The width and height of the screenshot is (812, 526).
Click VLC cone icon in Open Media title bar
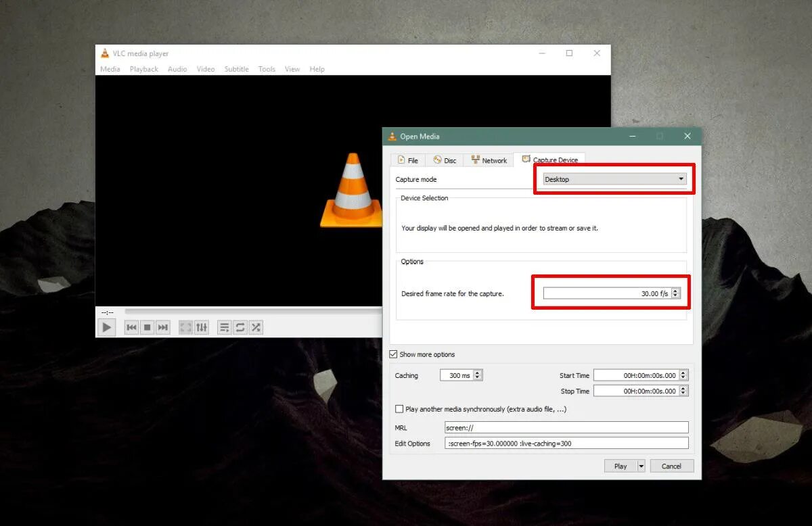(392, 137)
